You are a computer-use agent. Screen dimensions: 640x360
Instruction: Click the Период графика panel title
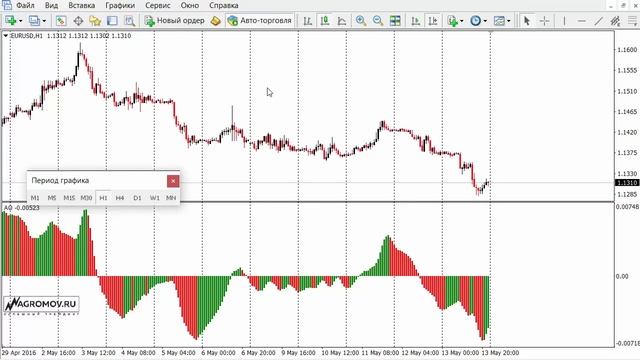pyautogui.click(x=60, y=180)
